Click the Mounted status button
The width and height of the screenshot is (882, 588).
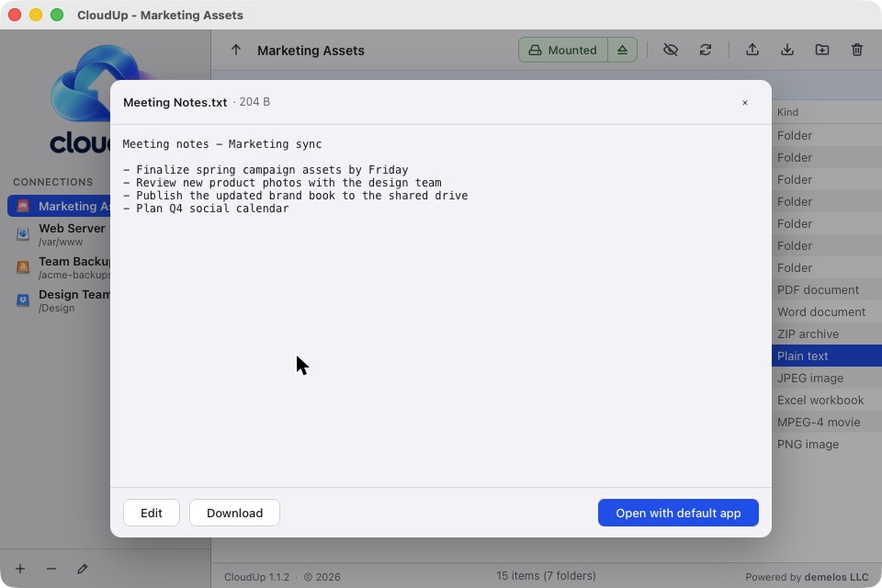coord(563,51)
